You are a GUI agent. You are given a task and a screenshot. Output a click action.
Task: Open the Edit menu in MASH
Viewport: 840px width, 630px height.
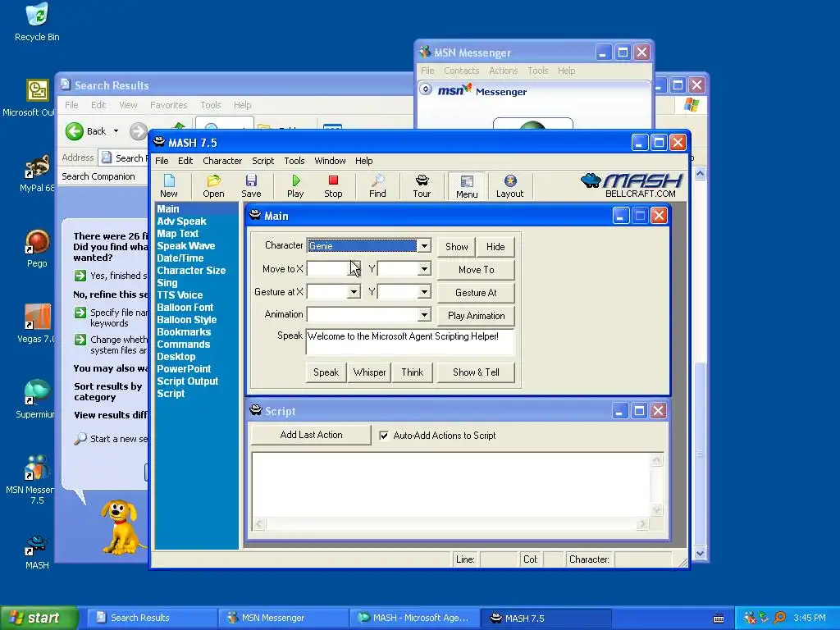185,161
